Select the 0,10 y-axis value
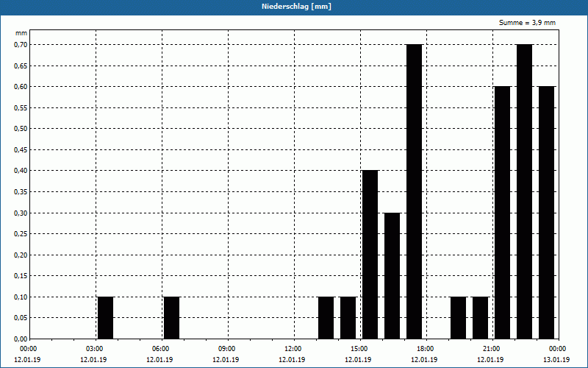The width and height of the screenshot is (588, 368). 21,297
